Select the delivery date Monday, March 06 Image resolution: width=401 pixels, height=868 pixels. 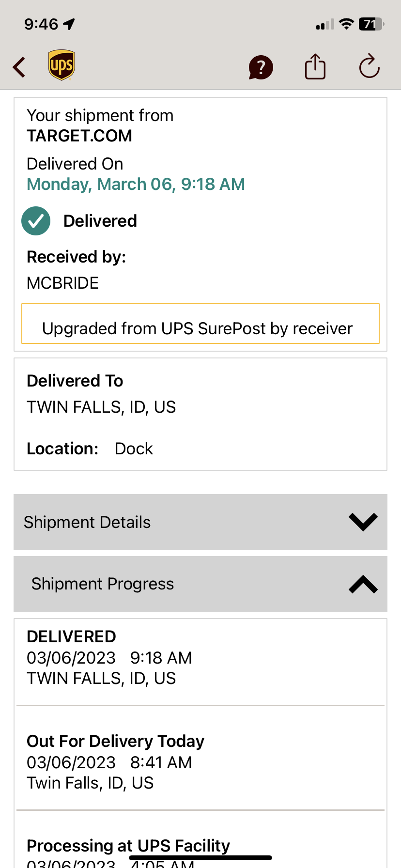coord(136,184)
